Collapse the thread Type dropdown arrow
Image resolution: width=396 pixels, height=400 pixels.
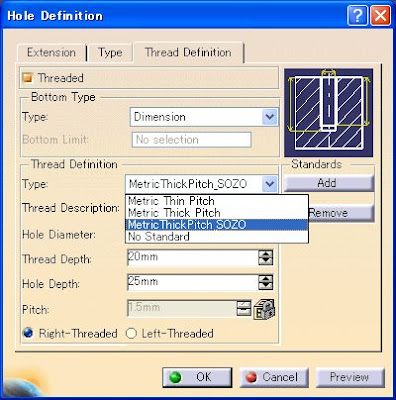point(269,184)
